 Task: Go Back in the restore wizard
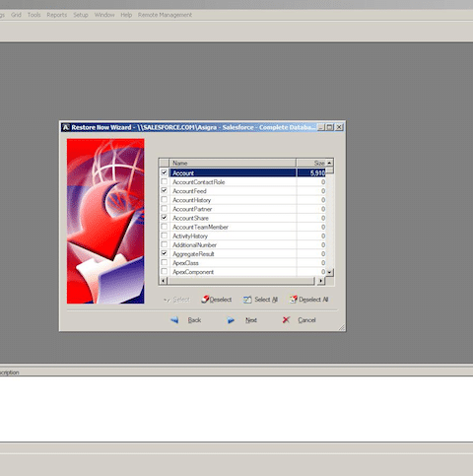tap(194, 320)
